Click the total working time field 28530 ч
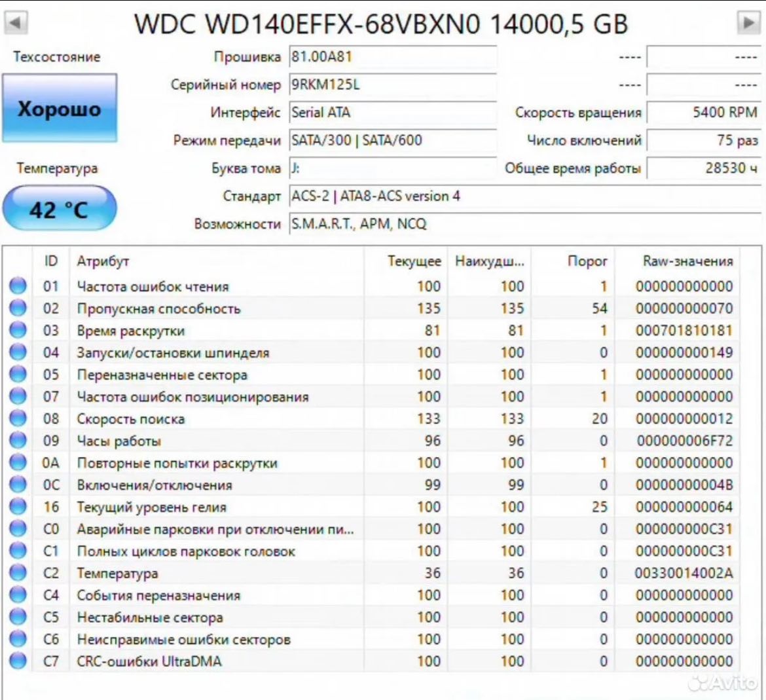Viewport: 766px width, 700px height. tap(703, 168)
